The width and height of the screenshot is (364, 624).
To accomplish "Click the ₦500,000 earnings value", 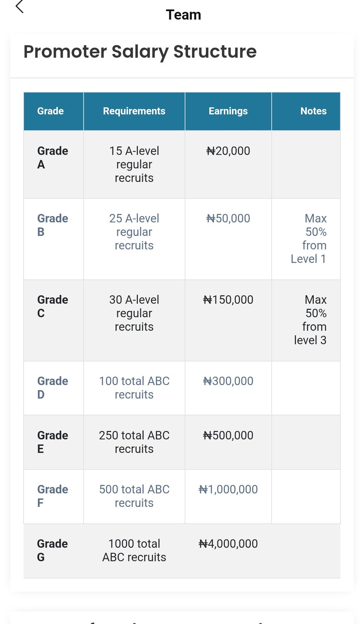I will pyautogui.click(x=228, y=435).
